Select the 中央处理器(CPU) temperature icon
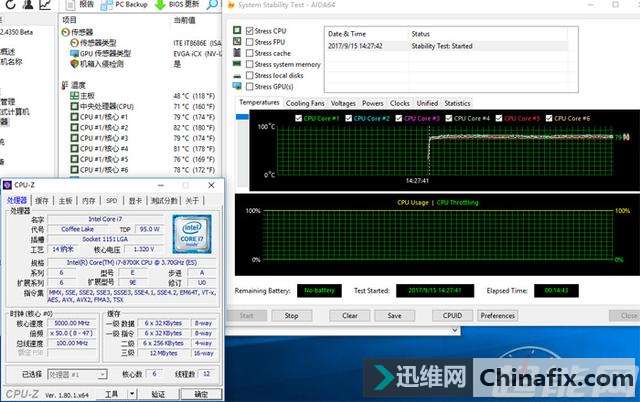The image size is (640, 402). point(74,106)
